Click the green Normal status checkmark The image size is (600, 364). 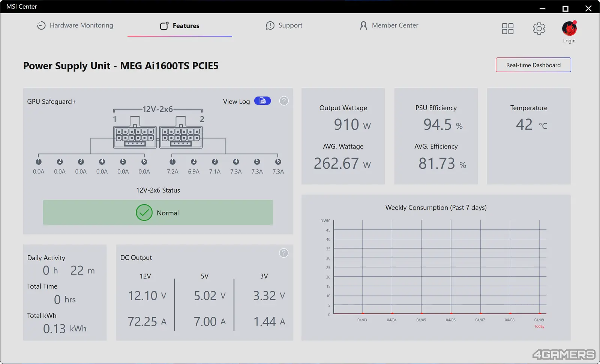pos(144,213)
